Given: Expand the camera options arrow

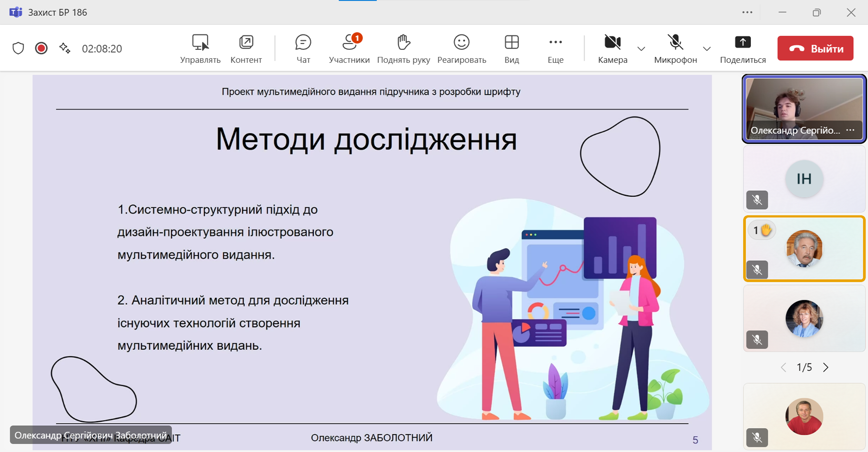Looking at the screenshot, I should [x=641, y=49].
